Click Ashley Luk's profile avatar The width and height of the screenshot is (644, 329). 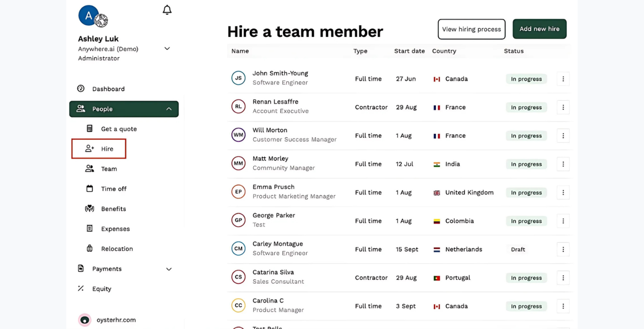89,16
